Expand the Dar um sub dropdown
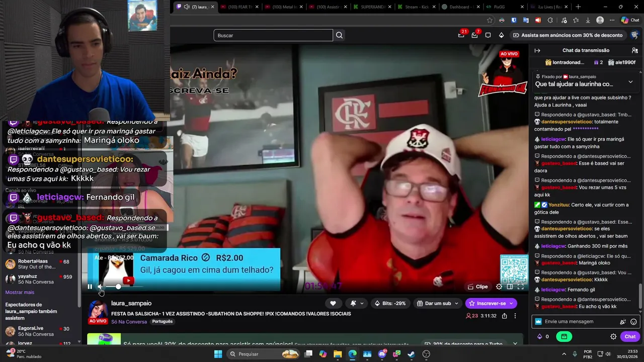The height and width of the screenshot is (362, 644). coord(438,303)
